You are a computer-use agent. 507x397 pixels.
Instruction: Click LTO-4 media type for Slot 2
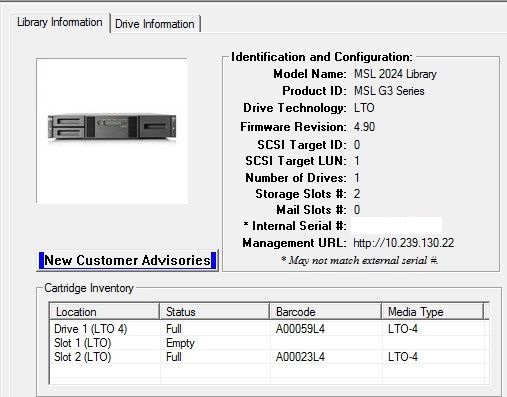403,357
